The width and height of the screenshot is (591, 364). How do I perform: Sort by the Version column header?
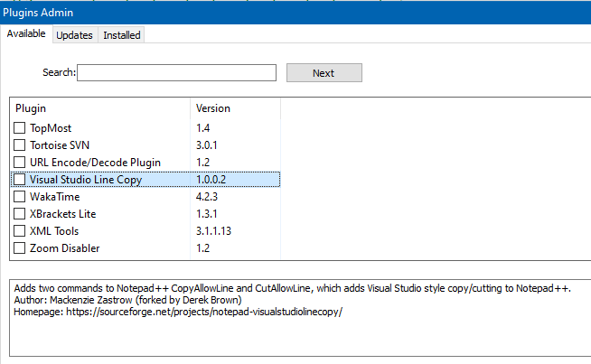click(x=236, y=108)
